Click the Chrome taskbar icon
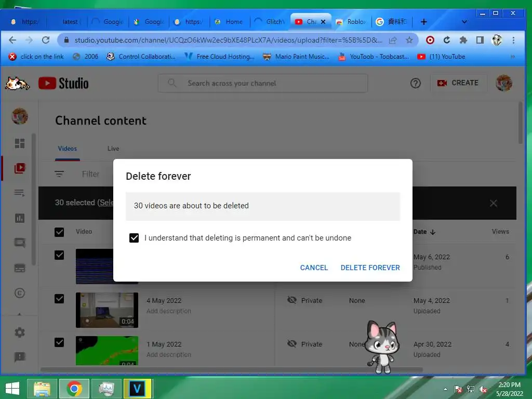The width and height of the screenshot is (532, 399). [x=74, y=389]
